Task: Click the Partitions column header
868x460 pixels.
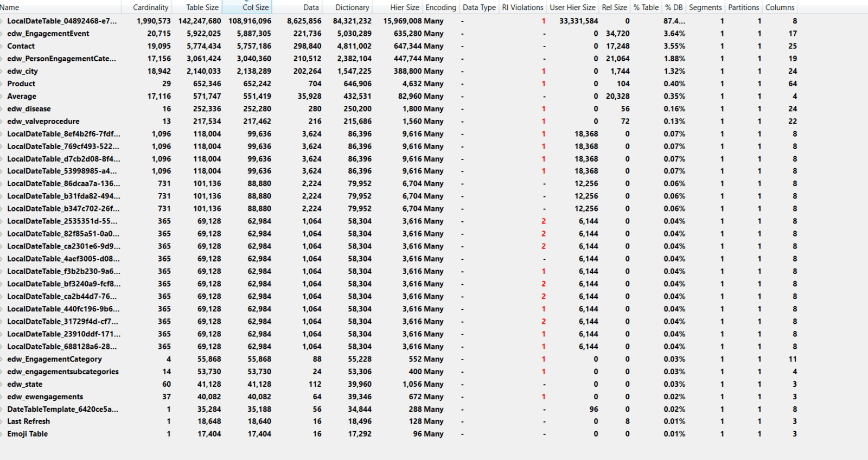Action: [x=743, y=8]
